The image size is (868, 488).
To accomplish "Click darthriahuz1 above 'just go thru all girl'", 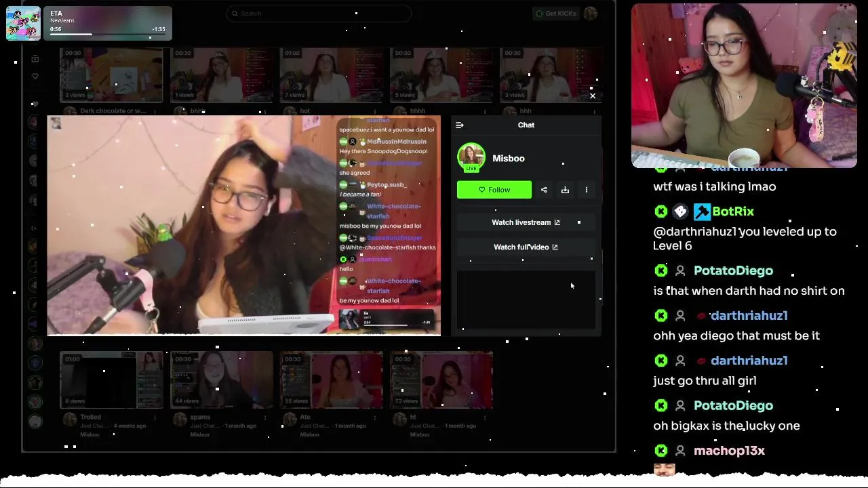I will tap(749, 360).
